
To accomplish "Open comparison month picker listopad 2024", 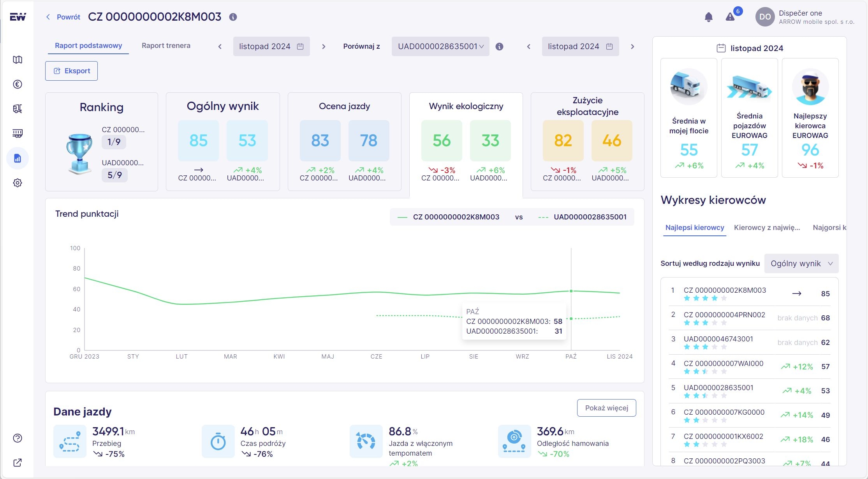I will pyautogui.click(x=580, y=46).
